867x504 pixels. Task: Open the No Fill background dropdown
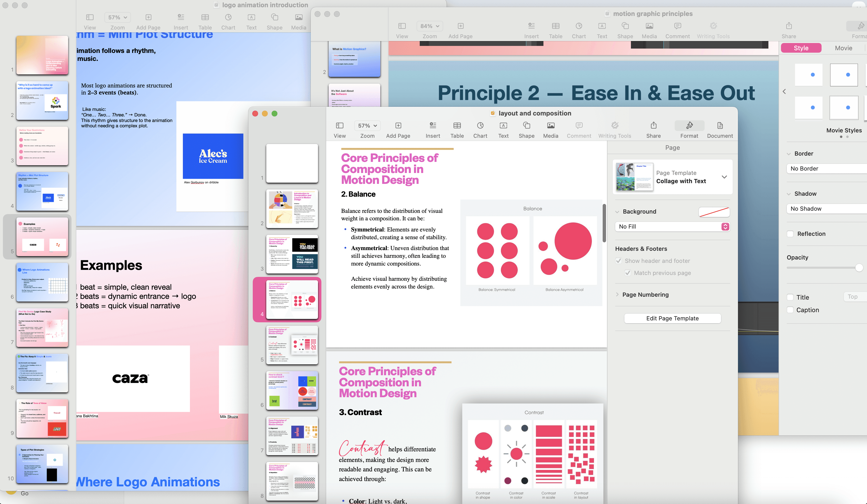point(672,226)
